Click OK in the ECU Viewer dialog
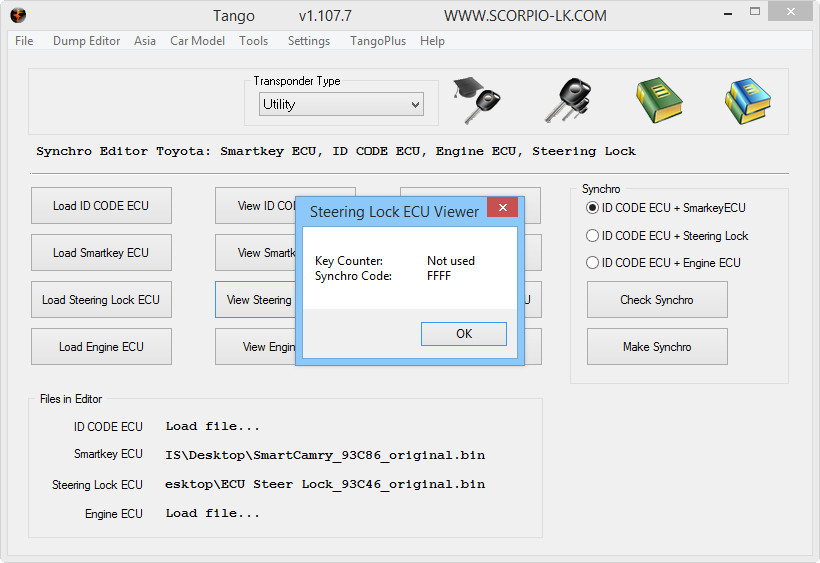820x563 pixels. click(464, 334)
